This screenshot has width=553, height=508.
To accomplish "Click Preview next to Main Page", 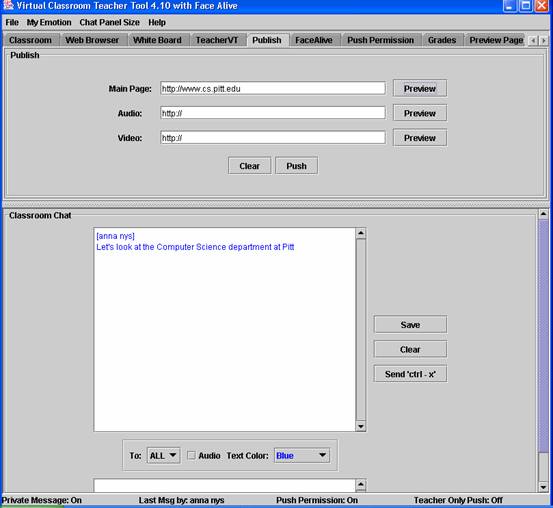I will [x=420, y=89].
